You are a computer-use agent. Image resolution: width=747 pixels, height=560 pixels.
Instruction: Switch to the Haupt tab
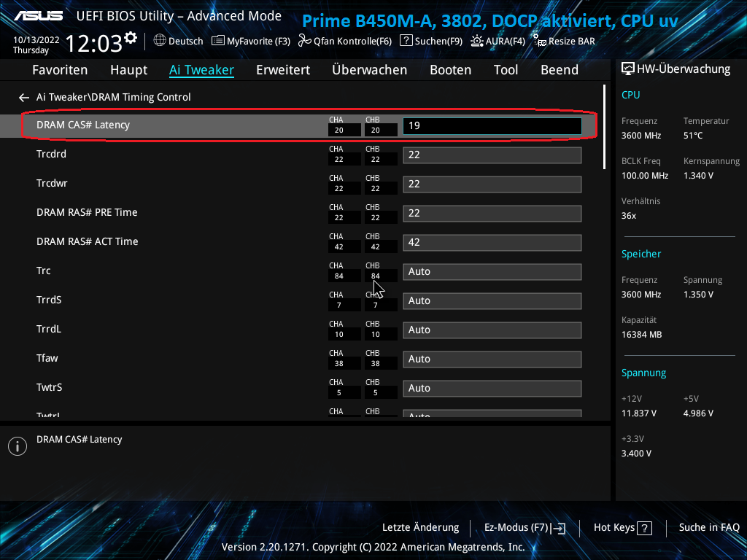pyautogui.click(x=128, y=70)
